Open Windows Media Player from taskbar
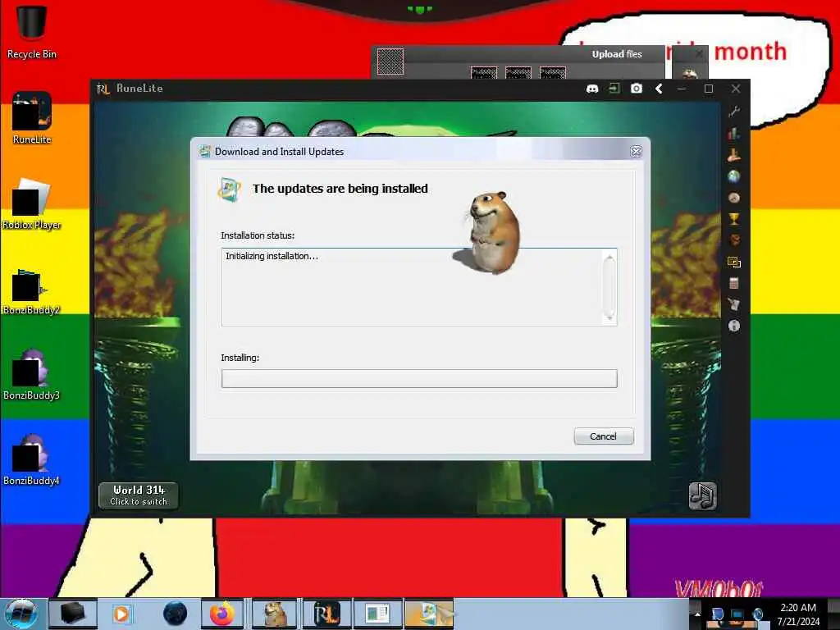 click(121, 614)
